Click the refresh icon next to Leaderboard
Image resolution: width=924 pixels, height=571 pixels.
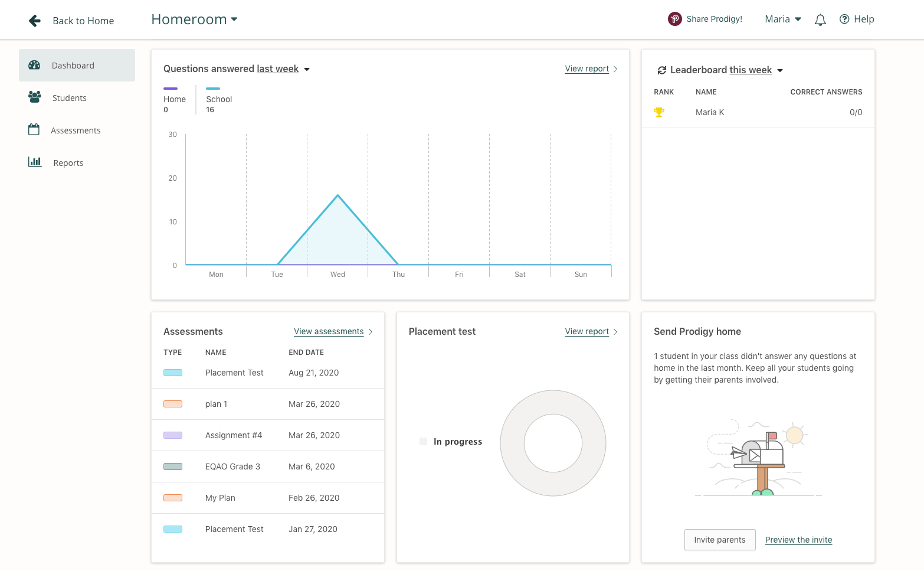pos(661,70)
